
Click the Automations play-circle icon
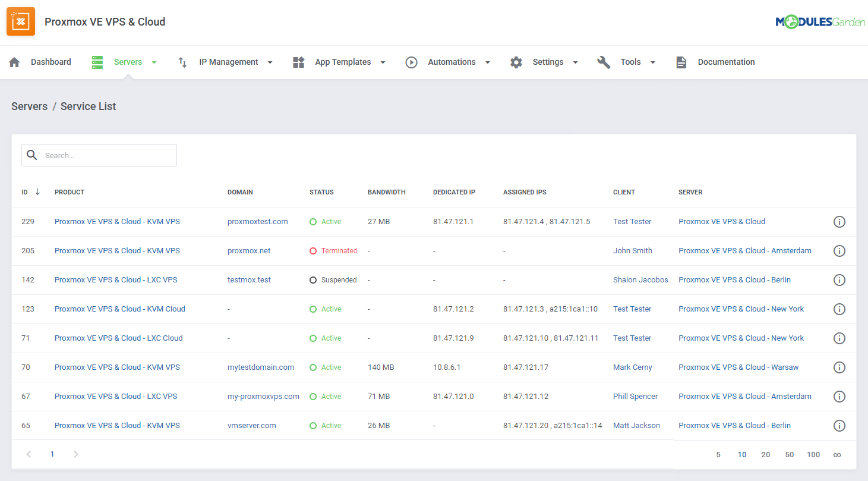(412, 62)
